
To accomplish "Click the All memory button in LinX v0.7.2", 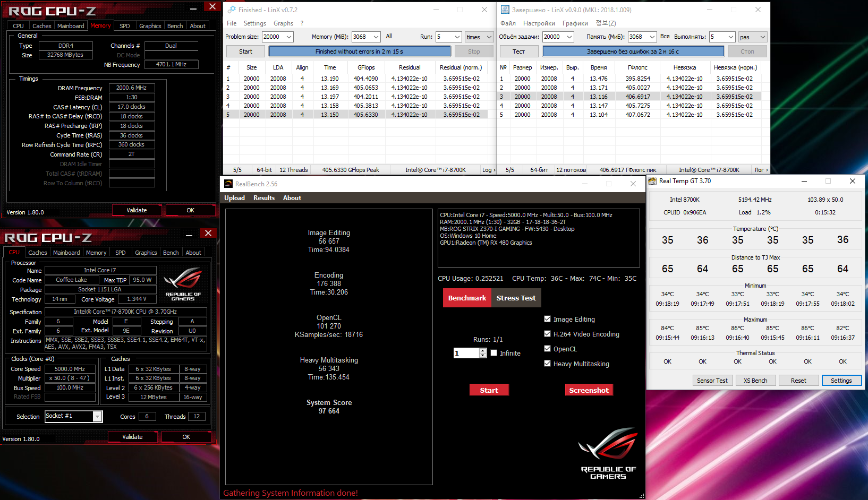I will point(389,36).
